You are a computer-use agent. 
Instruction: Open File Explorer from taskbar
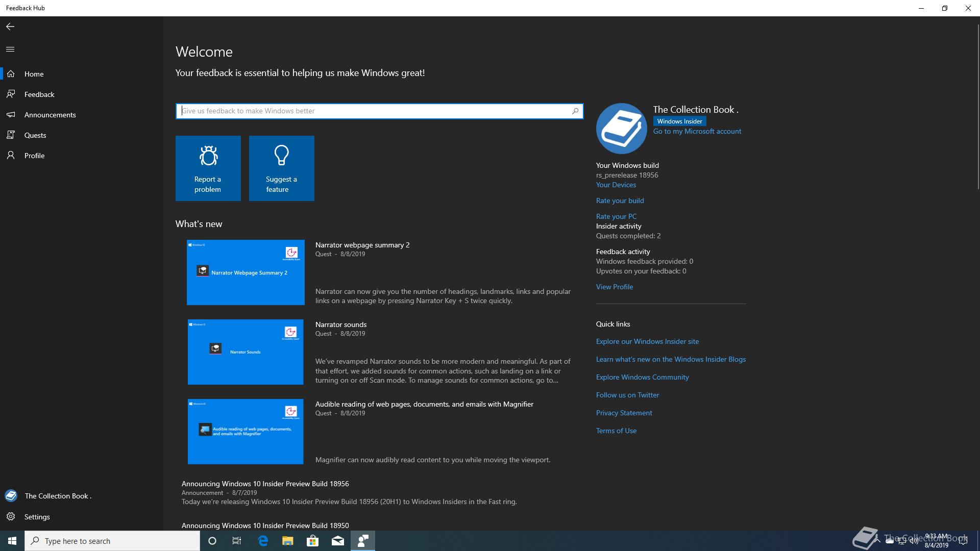pyautogui.click(x=288, y=541)
